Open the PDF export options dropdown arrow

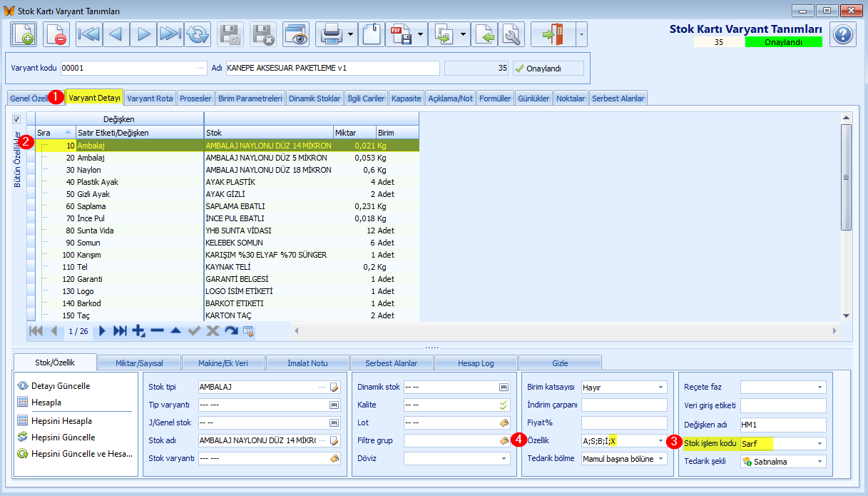pos(421,34)
